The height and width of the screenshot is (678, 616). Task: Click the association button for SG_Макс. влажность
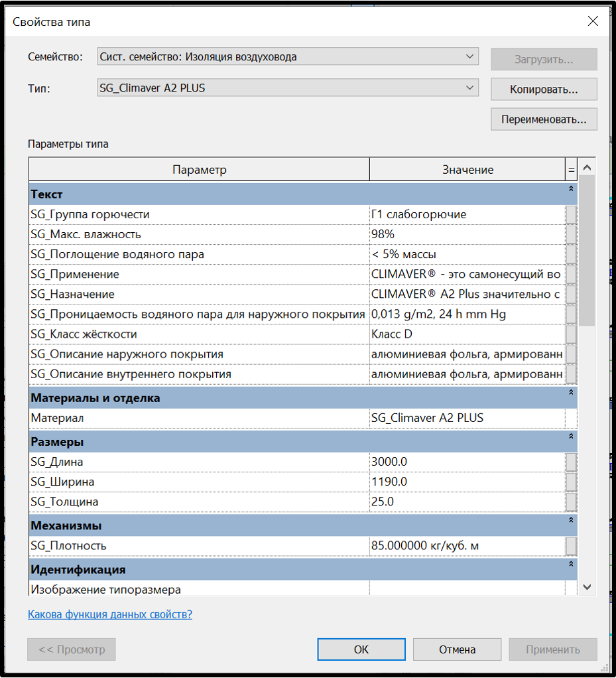point(571,234)
